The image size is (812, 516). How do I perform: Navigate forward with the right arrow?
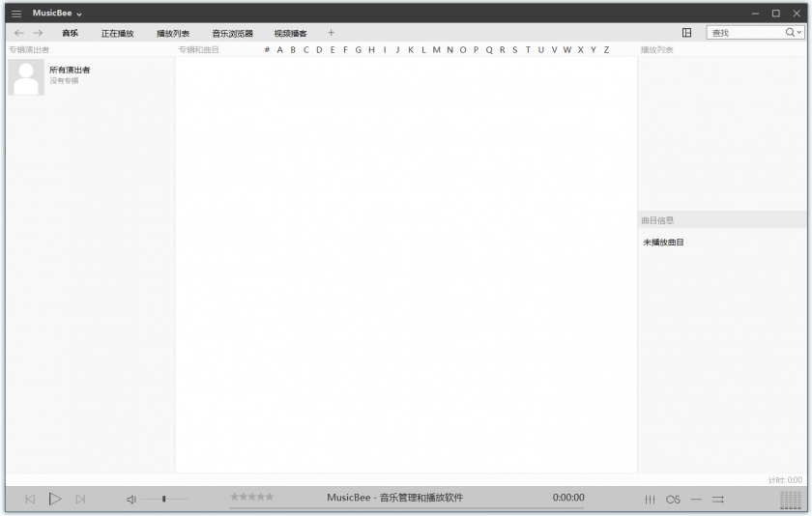coord(38,33)
